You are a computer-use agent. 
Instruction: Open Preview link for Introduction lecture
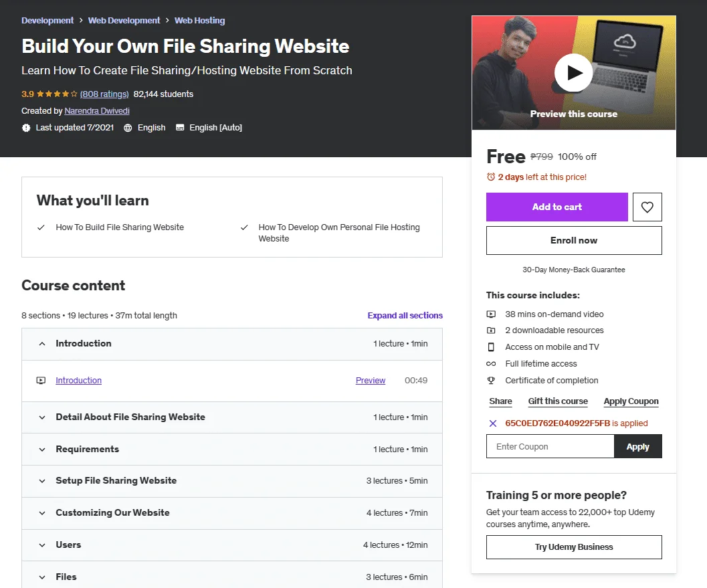(371, 380)
